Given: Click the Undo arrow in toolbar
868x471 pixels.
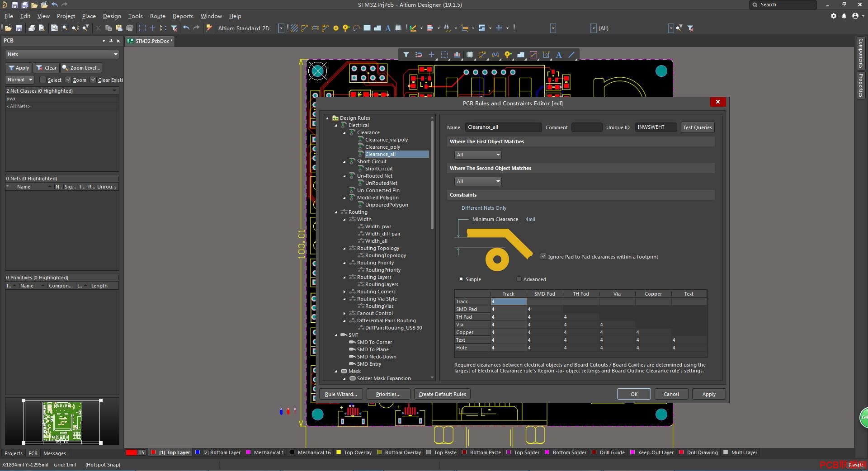Looking at the screenshot, I should click(186, 28).
